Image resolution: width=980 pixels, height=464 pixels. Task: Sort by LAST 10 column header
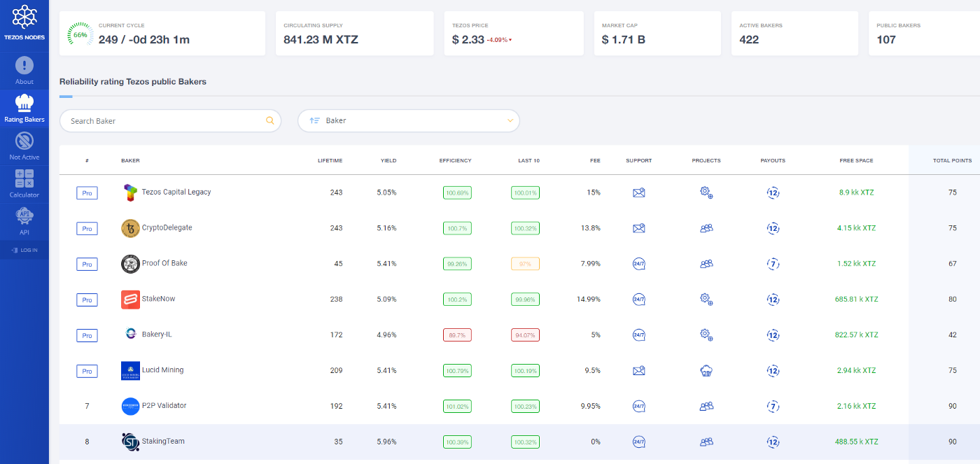[528, 160]
